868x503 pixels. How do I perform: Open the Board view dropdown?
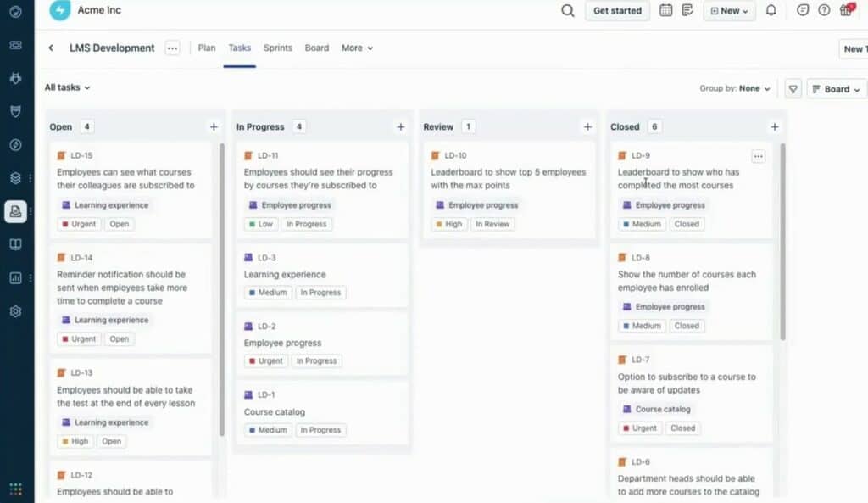click(x=836, y=88)
